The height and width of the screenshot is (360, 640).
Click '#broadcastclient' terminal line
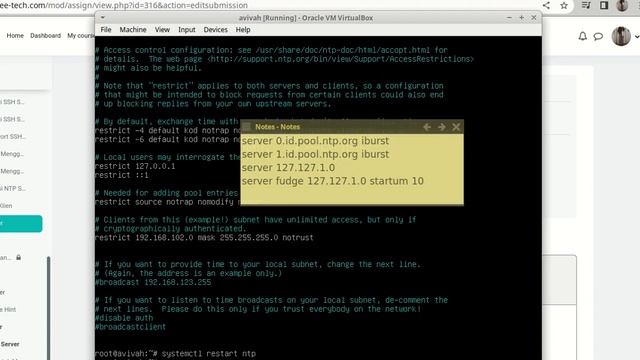(x=131, y=327)
